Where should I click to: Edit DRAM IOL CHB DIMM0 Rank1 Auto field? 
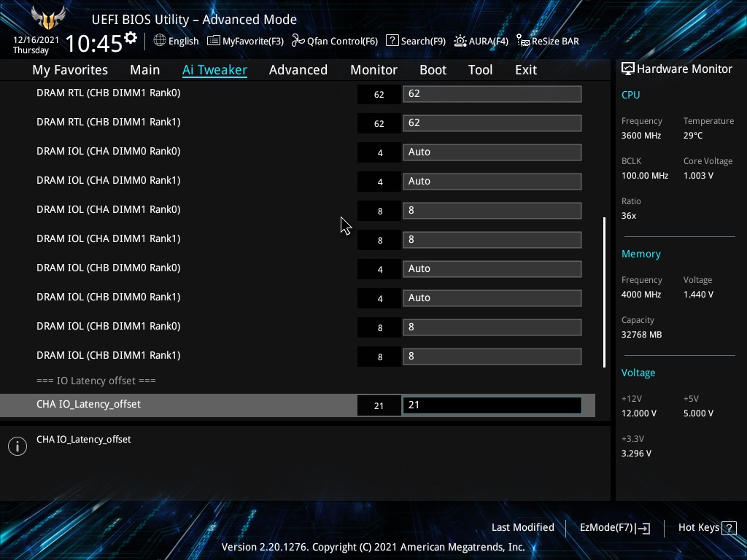click(492, 298)
